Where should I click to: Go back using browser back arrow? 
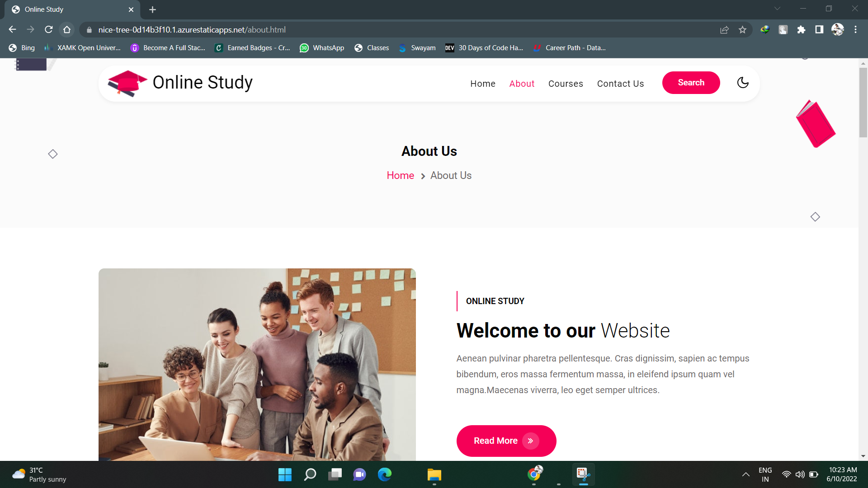coord(12,29)
